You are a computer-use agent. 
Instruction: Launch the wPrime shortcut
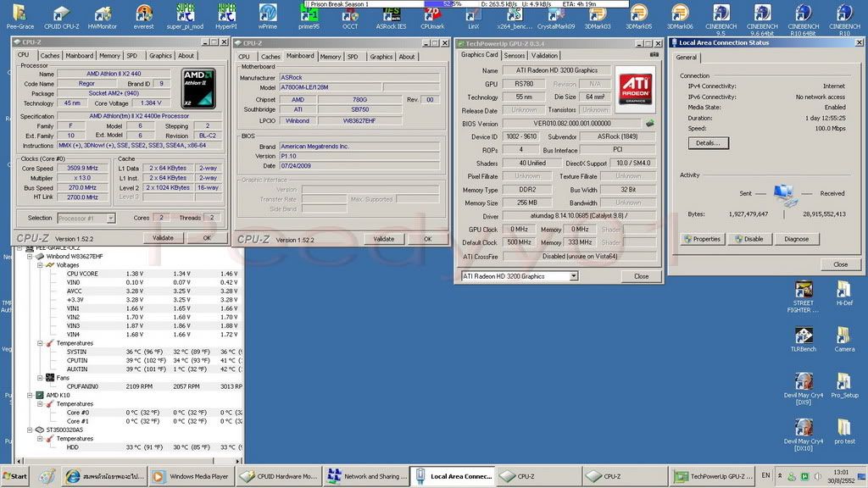(267, 17)
